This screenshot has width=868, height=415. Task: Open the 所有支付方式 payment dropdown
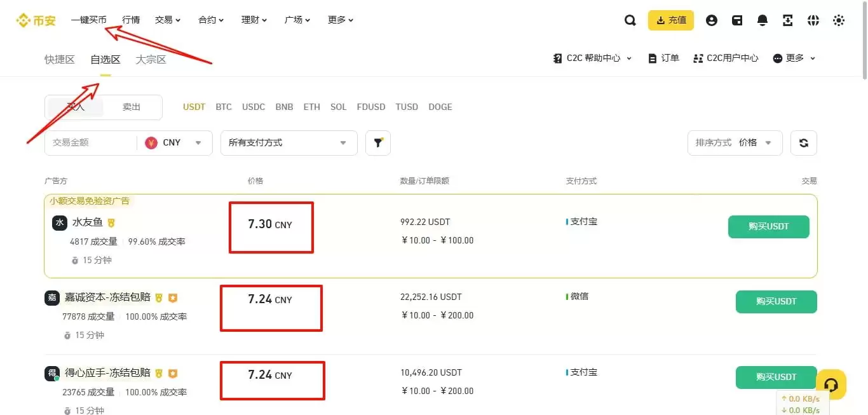[x=288, y=142]
